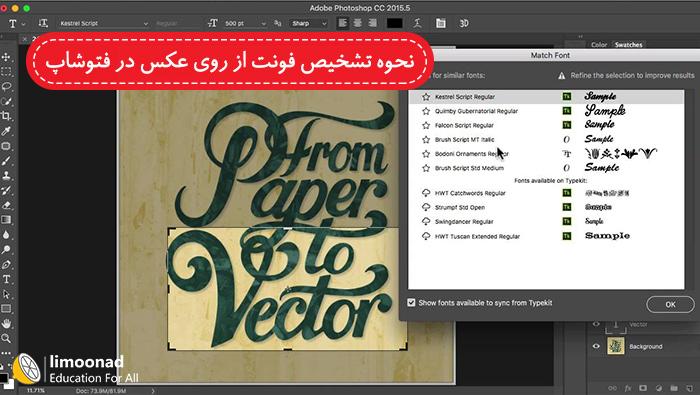Sync Swingdancer Regular via cloud icon
This screenshot has width=700, height=395.
click(x=426, y=221)
